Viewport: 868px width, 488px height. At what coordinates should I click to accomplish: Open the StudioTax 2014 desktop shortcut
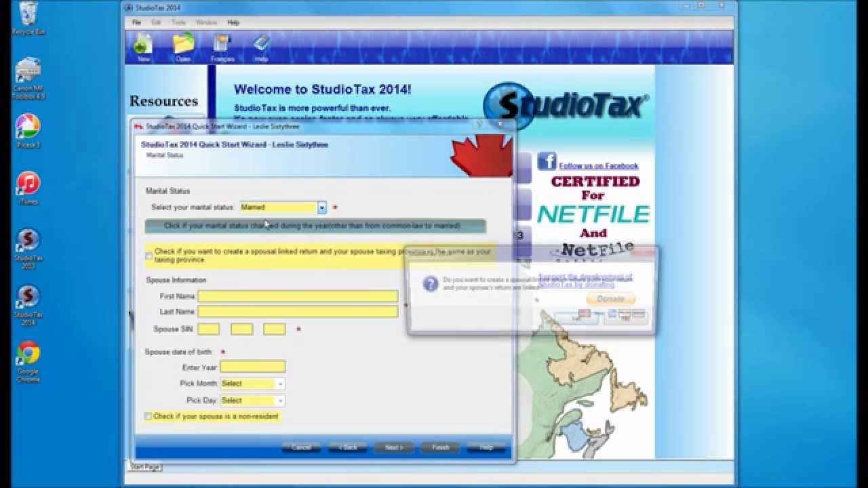click(x=28, y=305)
